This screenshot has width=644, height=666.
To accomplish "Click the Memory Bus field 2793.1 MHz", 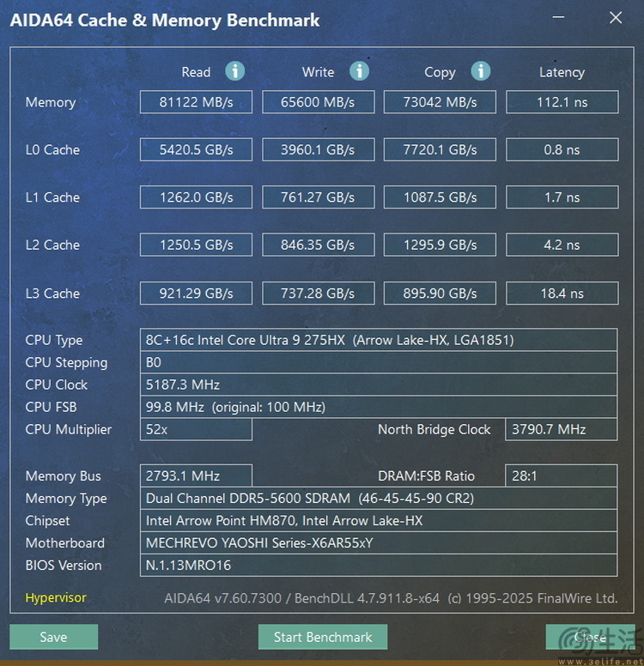I will 196,475.
